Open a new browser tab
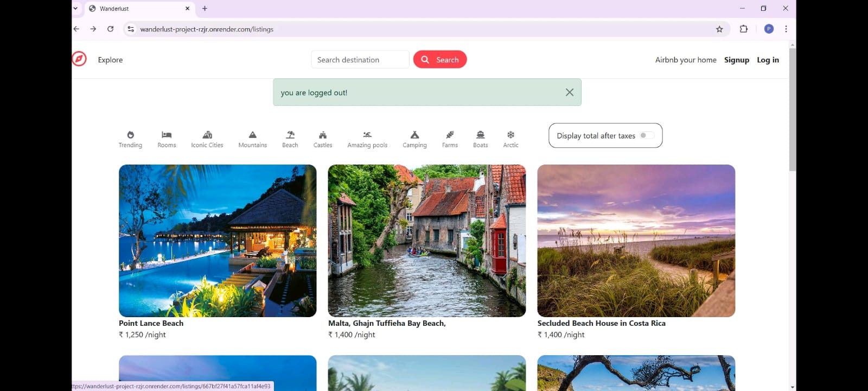This screenshot has width=868, height=391. pos(205,9)
